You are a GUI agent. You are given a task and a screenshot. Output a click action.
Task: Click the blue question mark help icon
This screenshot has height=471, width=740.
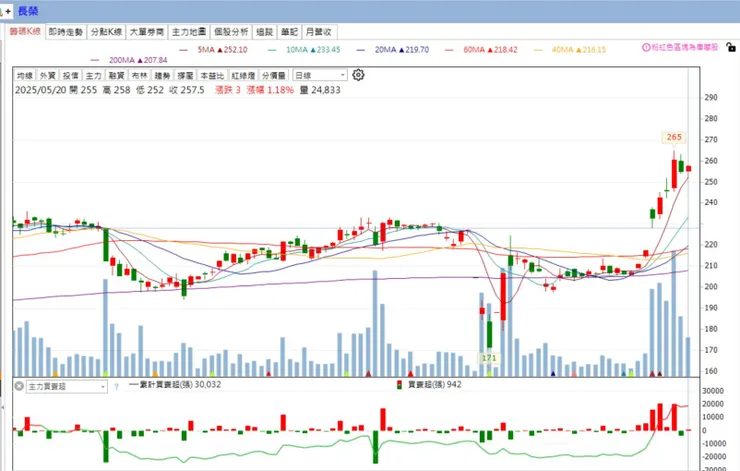tap(116, 387)
